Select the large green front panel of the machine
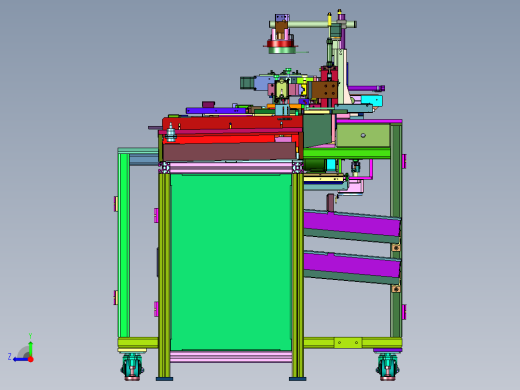The image size is (520, 390). tap(231, 262)
